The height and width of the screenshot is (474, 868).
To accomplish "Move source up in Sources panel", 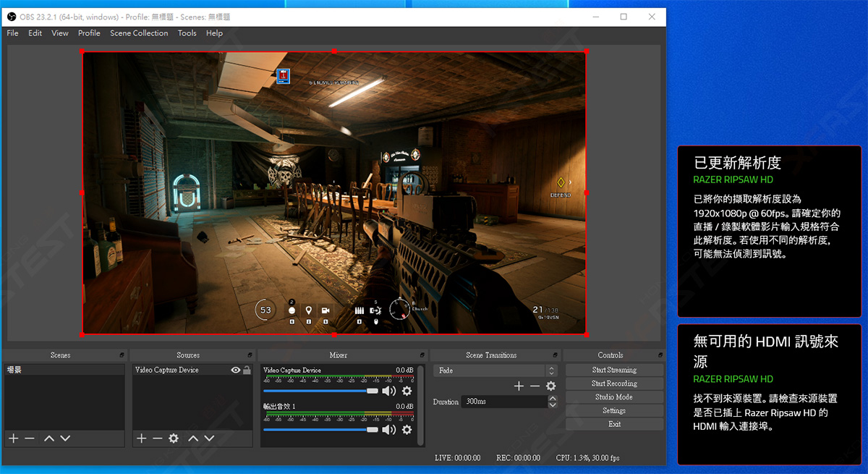I will coord(193,439).
